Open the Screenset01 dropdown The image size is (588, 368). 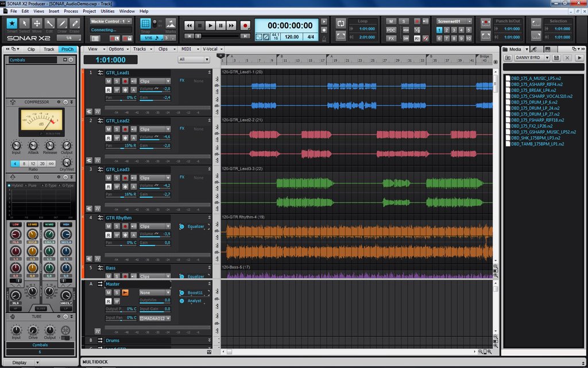click(454, 21)
